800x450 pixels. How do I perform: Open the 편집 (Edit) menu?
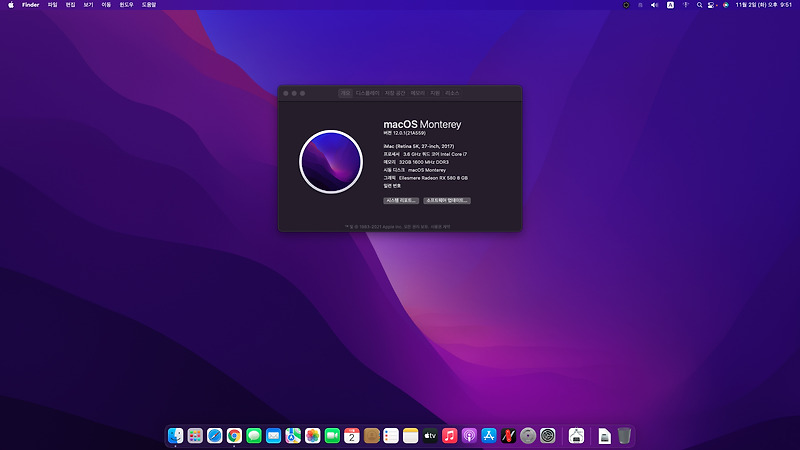point(70,5)
